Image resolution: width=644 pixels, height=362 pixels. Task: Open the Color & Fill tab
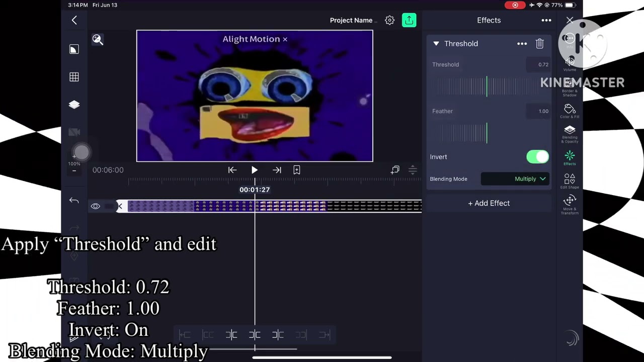click(x=570, y=111)
